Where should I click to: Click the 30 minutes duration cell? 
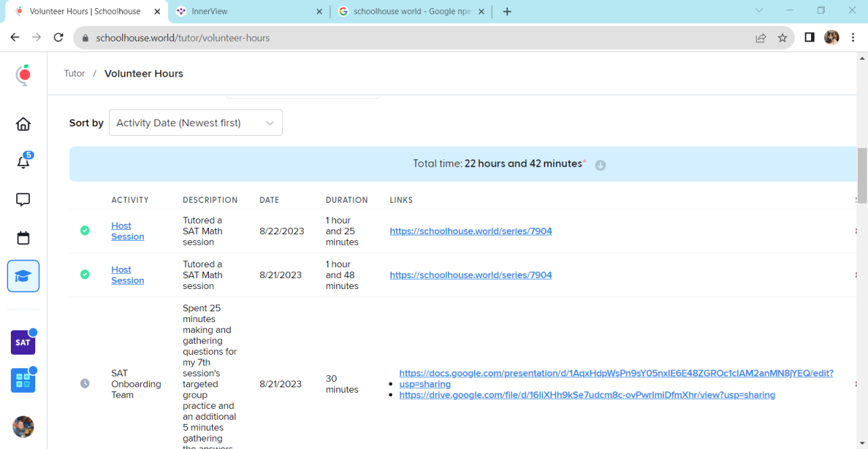[342, 384]
